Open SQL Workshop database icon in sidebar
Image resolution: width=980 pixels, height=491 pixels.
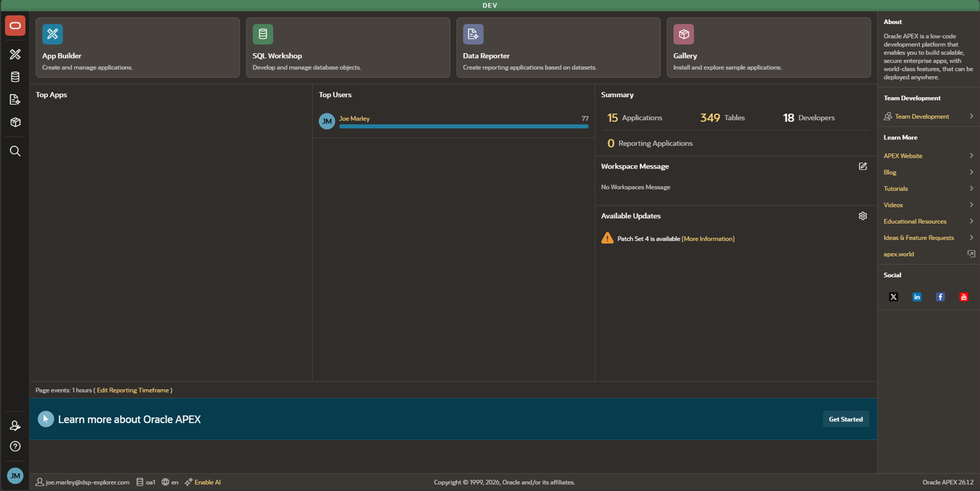pos(15,77)
